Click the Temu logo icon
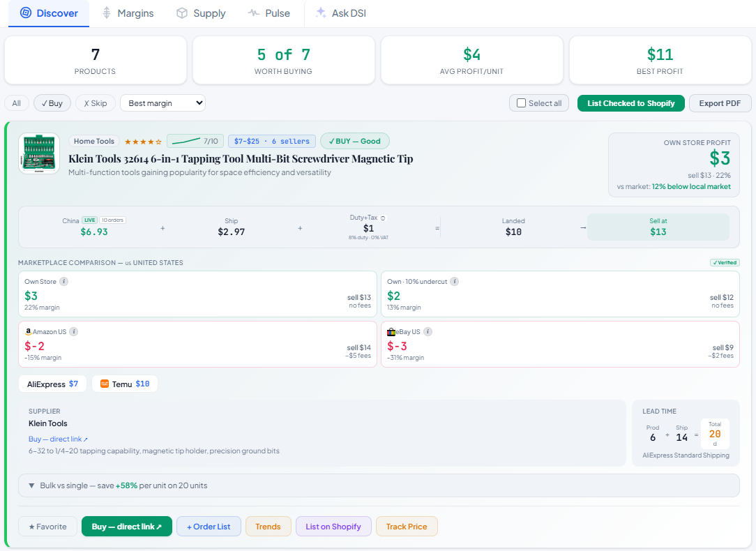The width and height of the screenshot is (756, 551). tap(105, 384)
